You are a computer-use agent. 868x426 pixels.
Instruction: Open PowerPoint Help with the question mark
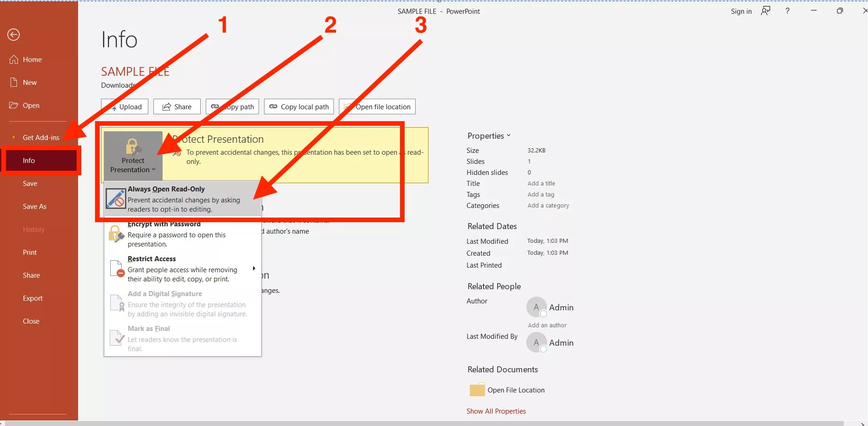click(x=787, y=11)
